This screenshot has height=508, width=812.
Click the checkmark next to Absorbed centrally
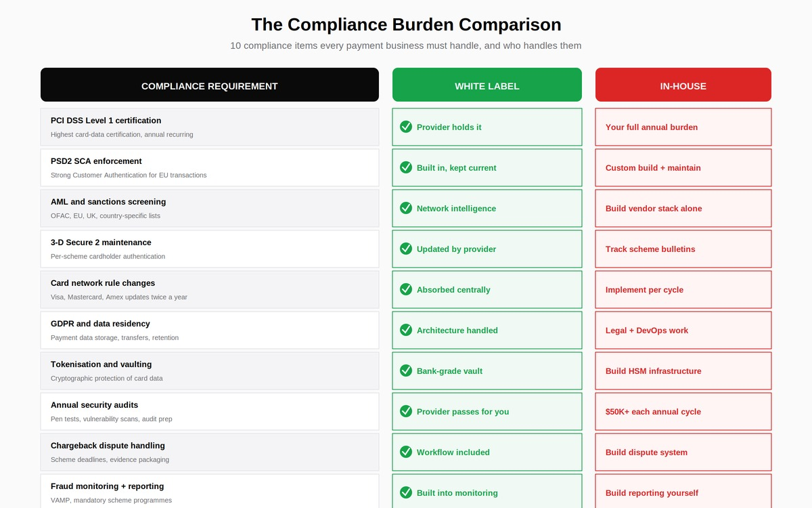click(406, 289)
